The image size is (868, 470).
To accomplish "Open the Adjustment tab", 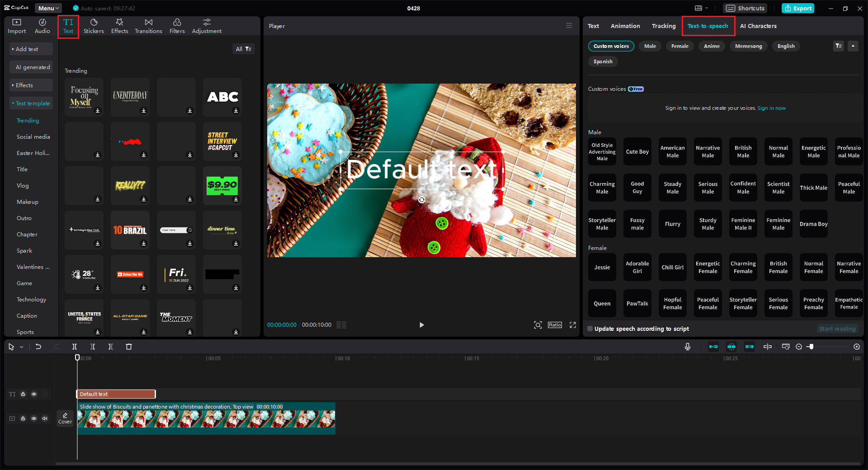I will click(207, 26).
